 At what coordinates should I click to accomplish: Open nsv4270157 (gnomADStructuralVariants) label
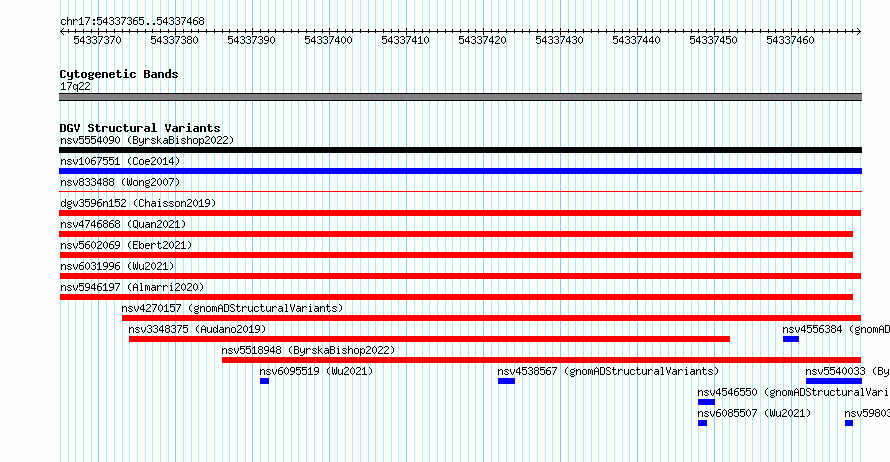(x=232, y=308)
